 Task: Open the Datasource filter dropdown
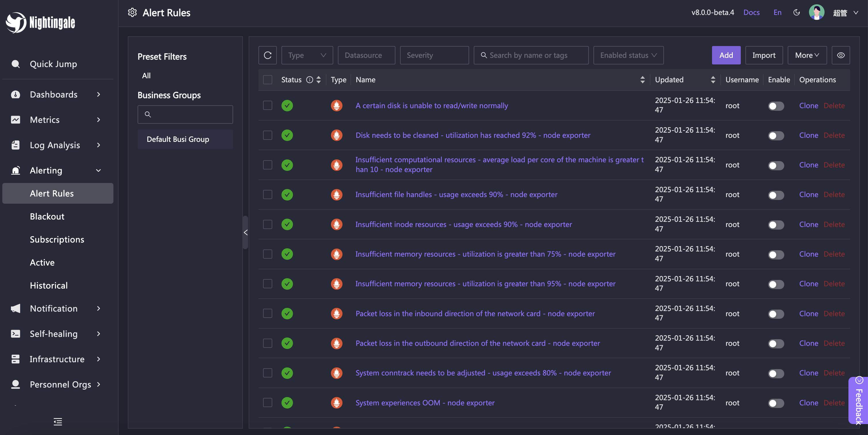(366, 55)
